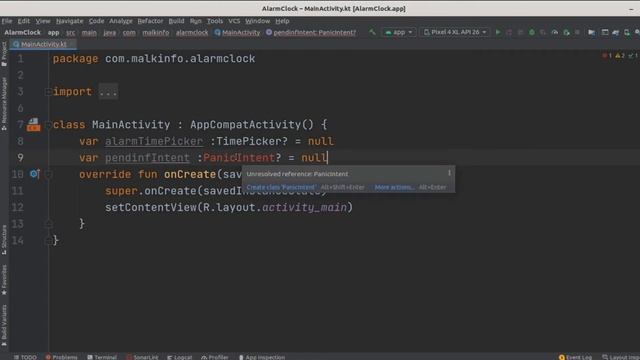Open the Analyze menu
The width and height of the screenshot is (640, 360).
point(121,21)
